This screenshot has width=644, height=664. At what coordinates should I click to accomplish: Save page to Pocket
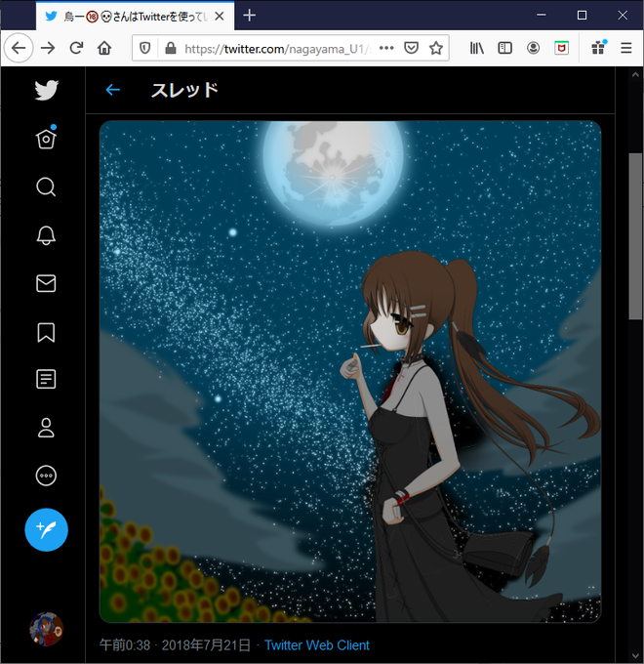tap(411, 48)
